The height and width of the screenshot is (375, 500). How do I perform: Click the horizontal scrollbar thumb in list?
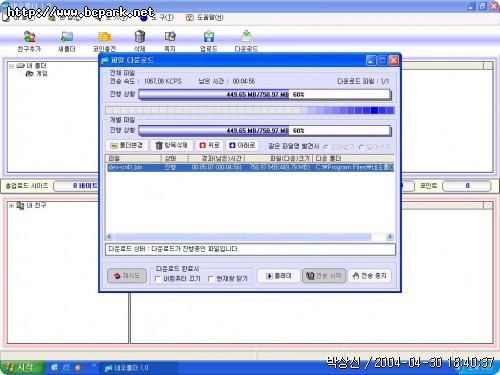coord(243,237)
